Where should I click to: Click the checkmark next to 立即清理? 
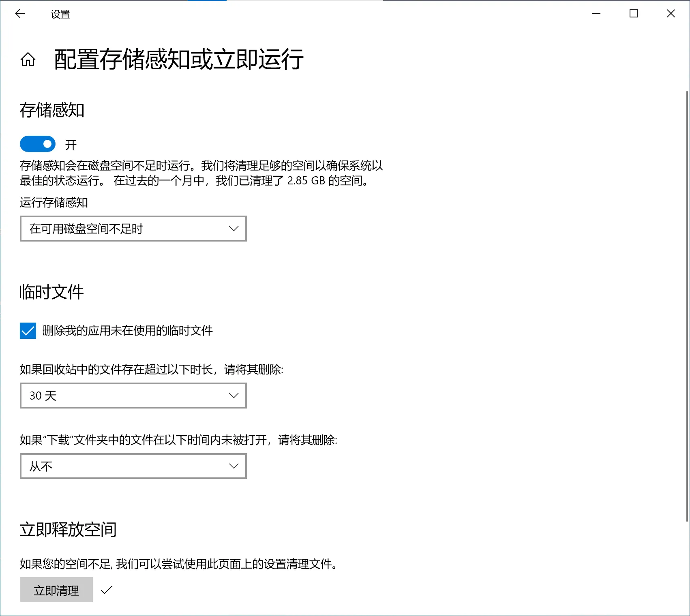107,590
